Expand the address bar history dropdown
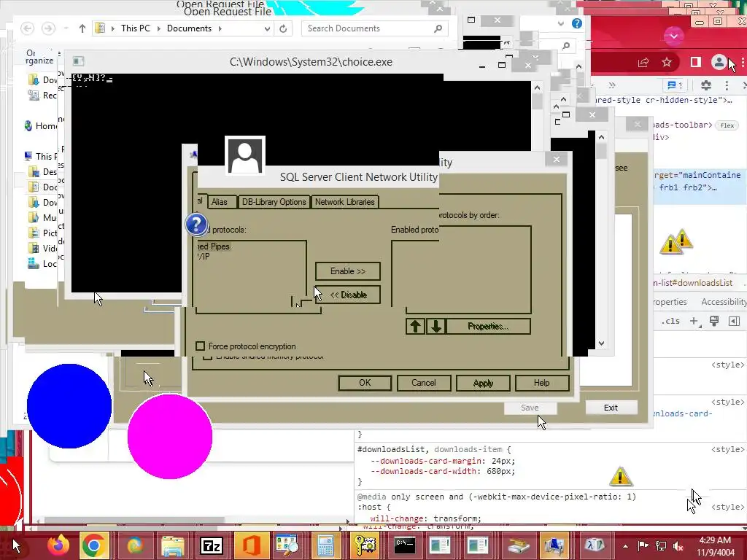 pyautogui.click(x=267, y=28)
